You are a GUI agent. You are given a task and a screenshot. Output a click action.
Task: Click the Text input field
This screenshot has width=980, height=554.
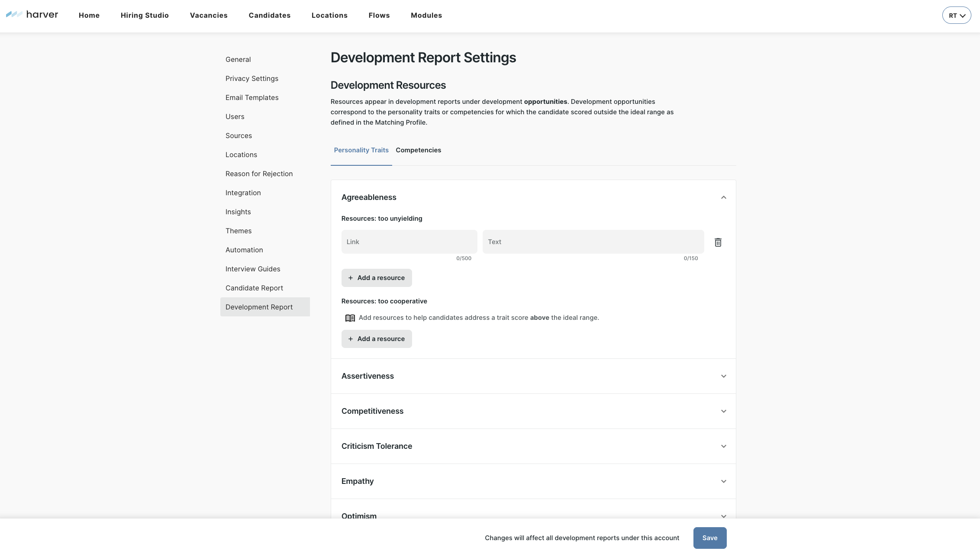[x=593, y=242]
